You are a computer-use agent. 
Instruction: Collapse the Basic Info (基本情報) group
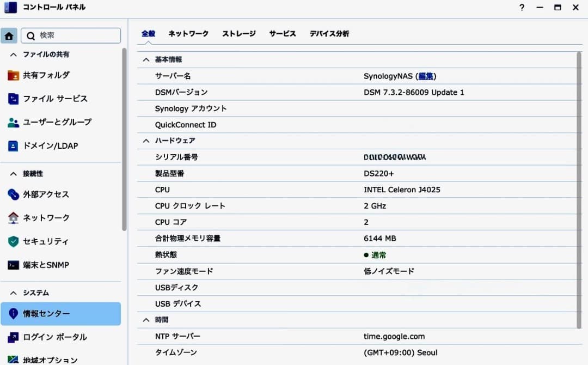click(146, 59)
